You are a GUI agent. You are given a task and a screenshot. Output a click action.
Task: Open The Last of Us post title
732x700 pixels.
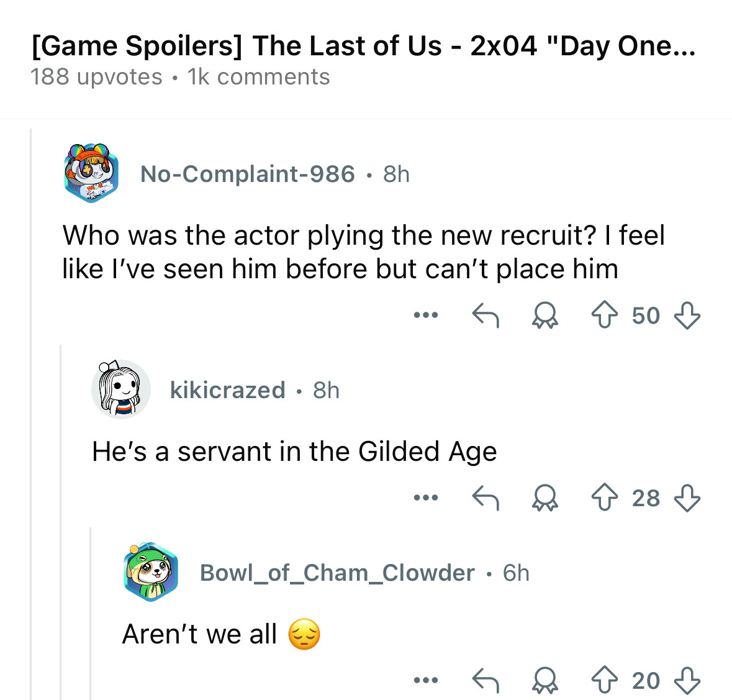[364, 46]
